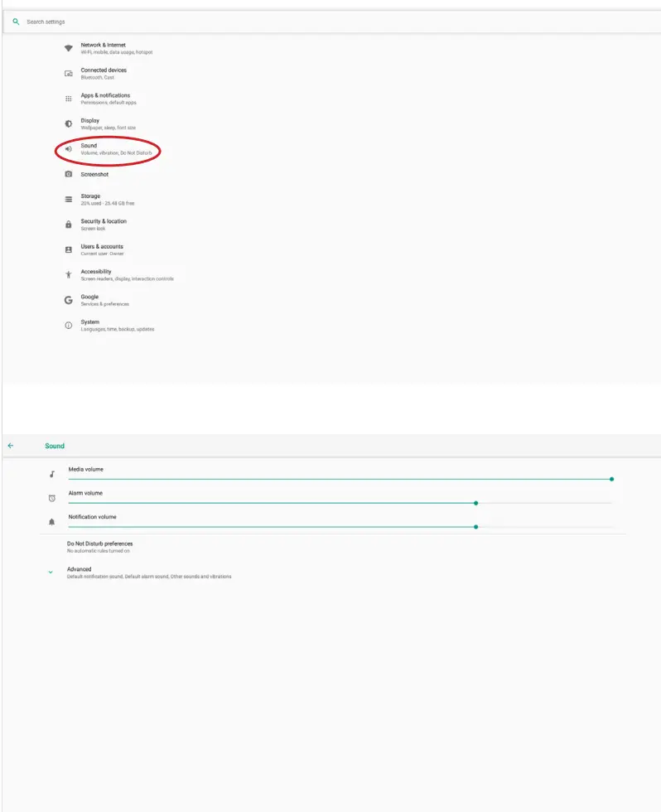Open Sound settings entry

click(116, 149)
